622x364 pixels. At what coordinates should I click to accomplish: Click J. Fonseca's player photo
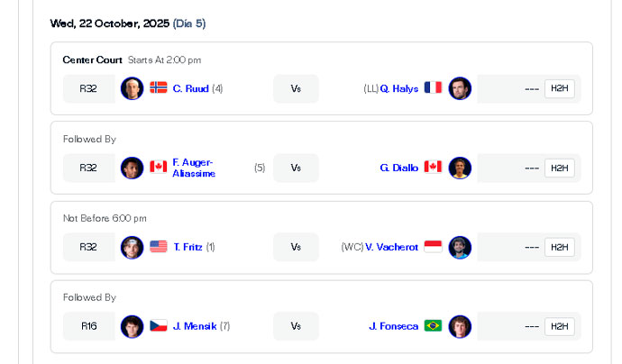coord(460,326)
